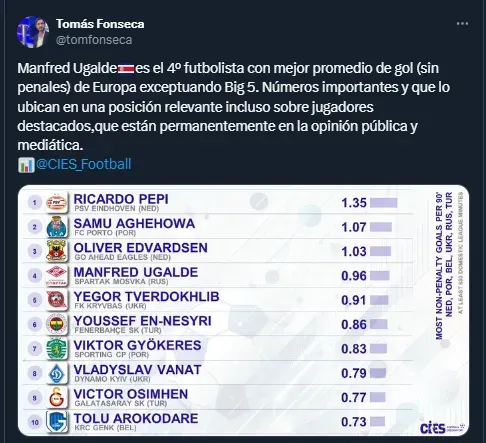This screenshot has height=443, width=486.
Task: Click the Manfred Ugalde name in ranking
Action: click(x=136, y=272)
